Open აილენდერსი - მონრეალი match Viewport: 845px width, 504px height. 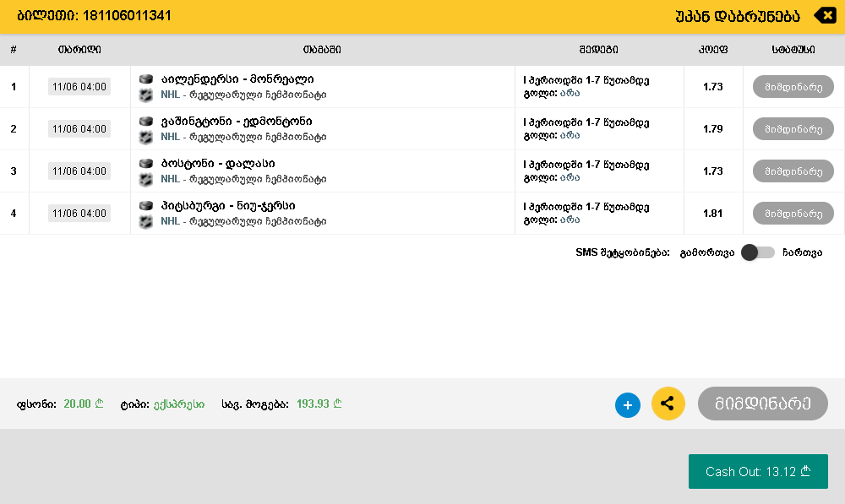[x=237, y=79]
